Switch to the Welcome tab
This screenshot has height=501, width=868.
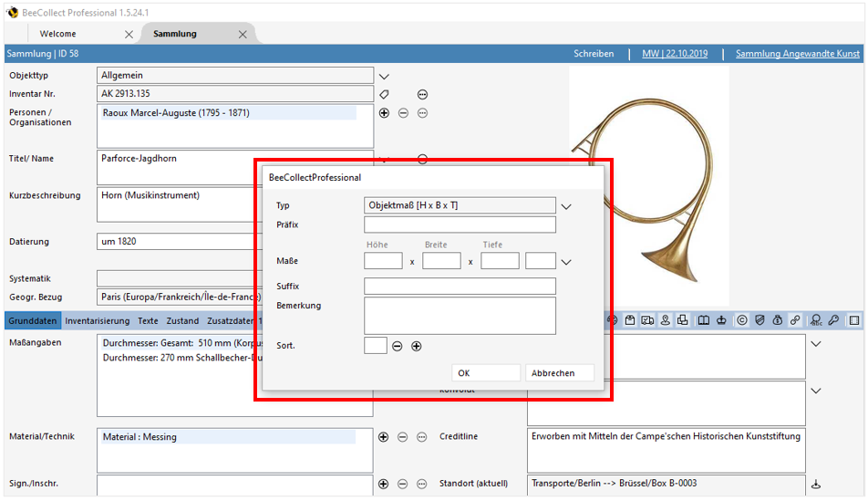(x=58, y=34)
